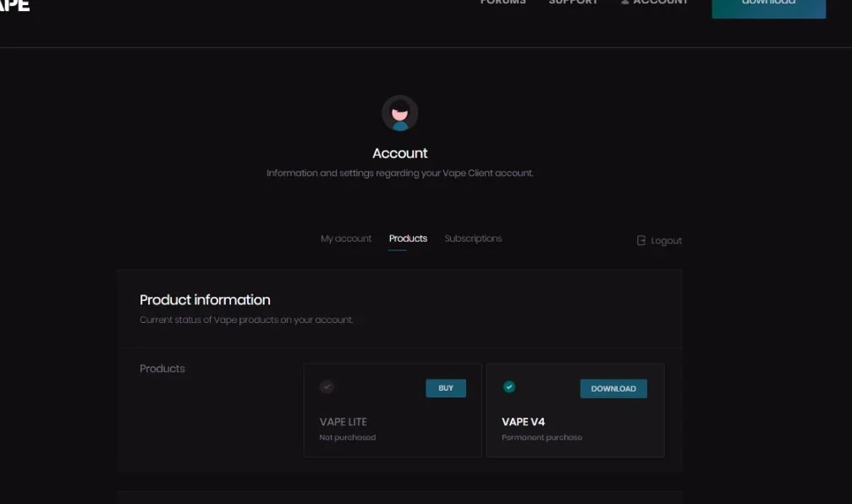Download the Vape V4 product
852x504 pixels.
coord(613,389)
